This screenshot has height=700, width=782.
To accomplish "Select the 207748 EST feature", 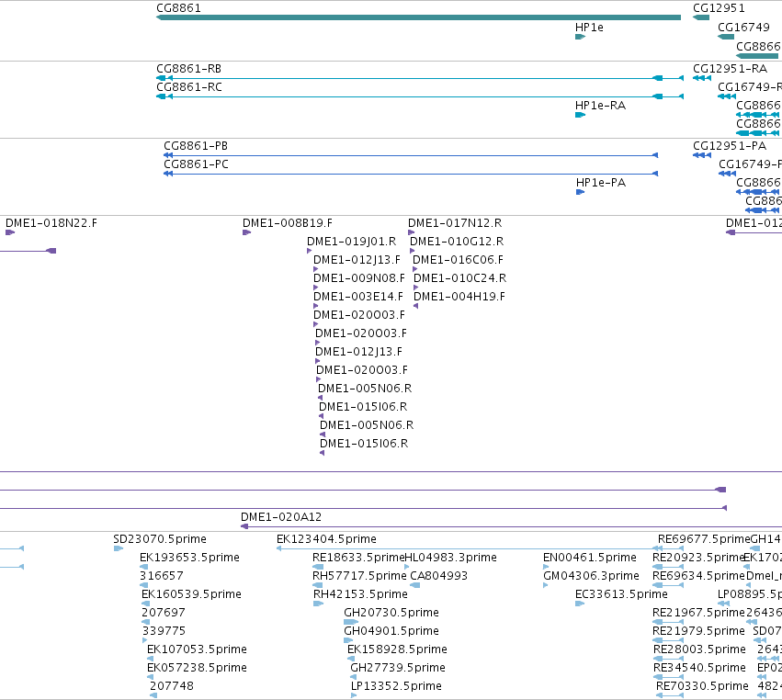I will [153, 695].
